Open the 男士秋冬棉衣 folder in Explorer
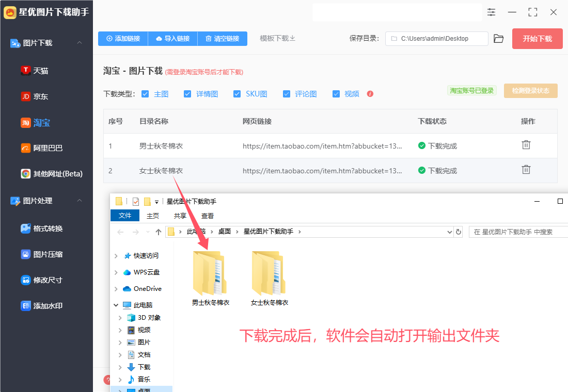This screenshot has width=568, height=392. [210, 278]
